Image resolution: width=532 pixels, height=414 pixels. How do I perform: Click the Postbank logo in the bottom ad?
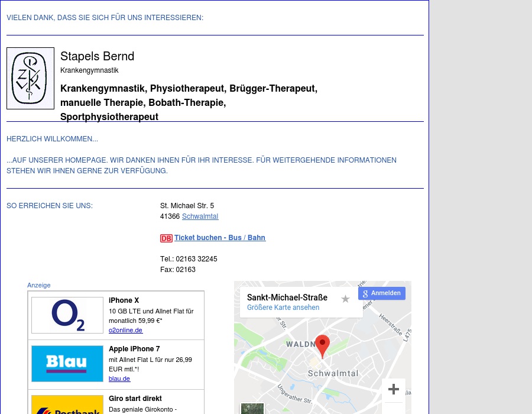tap(67, 409)
